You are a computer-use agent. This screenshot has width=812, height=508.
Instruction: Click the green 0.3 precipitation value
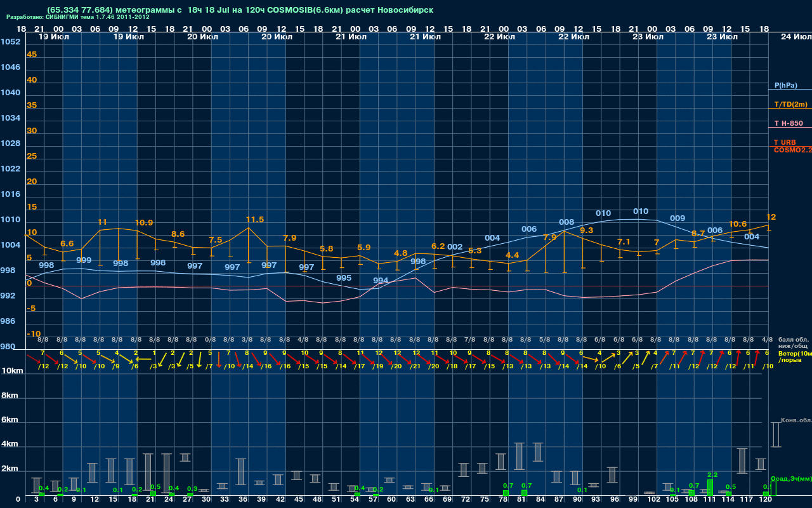pos(192,488)
